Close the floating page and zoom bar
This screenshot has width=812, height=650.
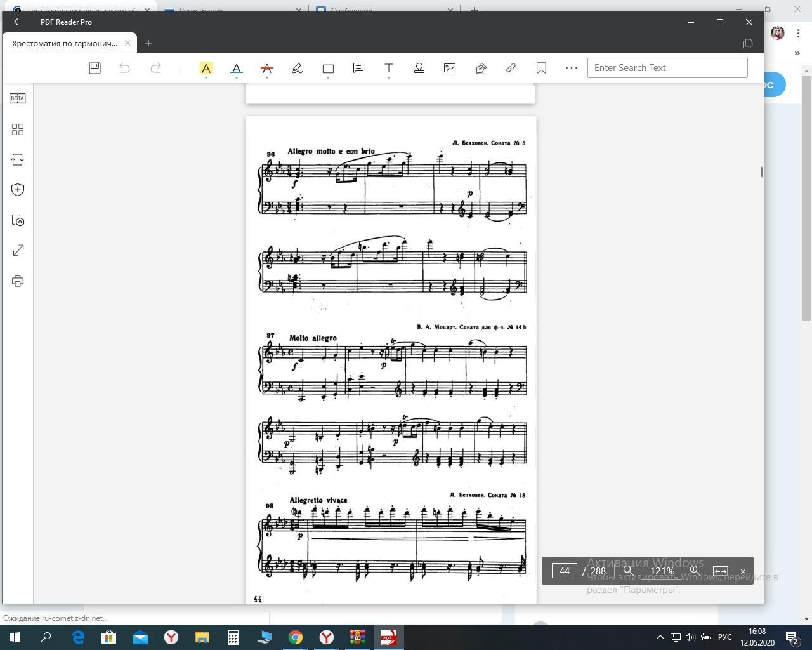(x=743, y=571)
